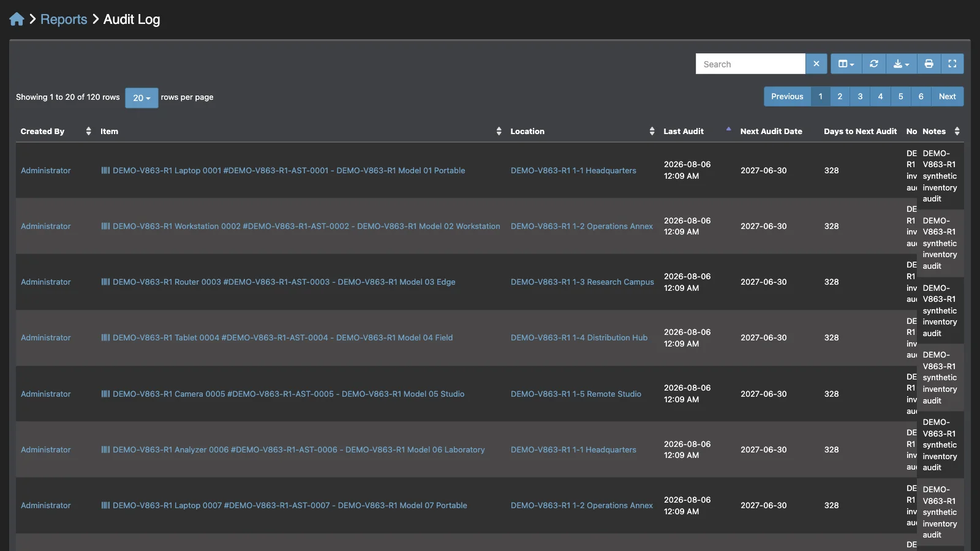Image resolution: width=980 pixels, height=551 pixels.
Task: Open Administrator link in Tablet 0004 row
Action: tap(46, 337)
